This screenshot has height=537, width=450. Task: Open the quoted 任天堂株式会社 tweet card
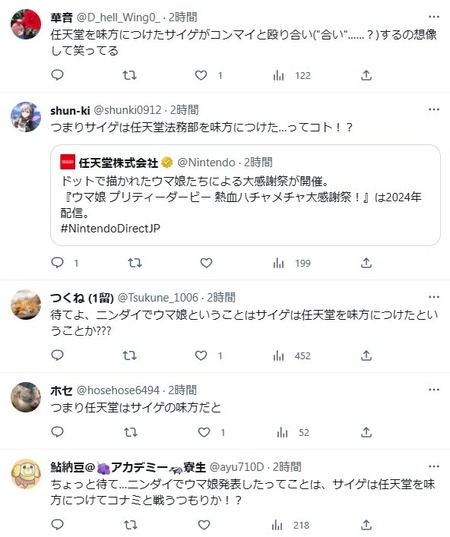point(245,195)
